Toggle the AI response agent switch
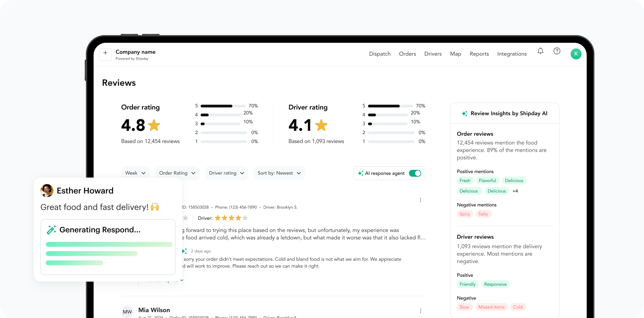The image size is (644, 318). pos(415,173)
